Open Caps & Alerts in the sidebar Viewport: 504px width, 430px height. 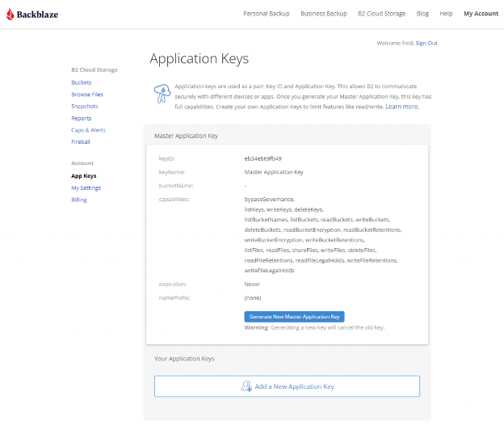click(x=88, y=130)
